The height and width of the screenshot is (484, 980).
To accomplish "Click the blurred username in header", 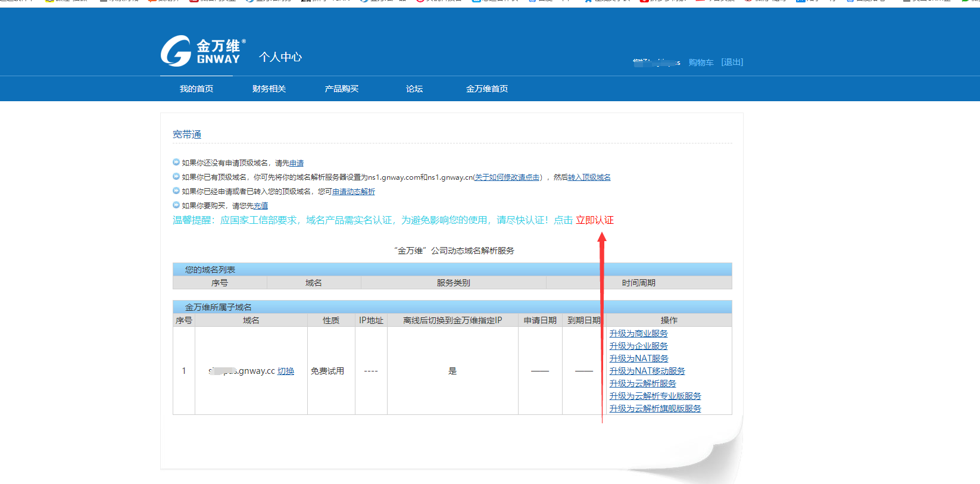I will click(657, 63).
